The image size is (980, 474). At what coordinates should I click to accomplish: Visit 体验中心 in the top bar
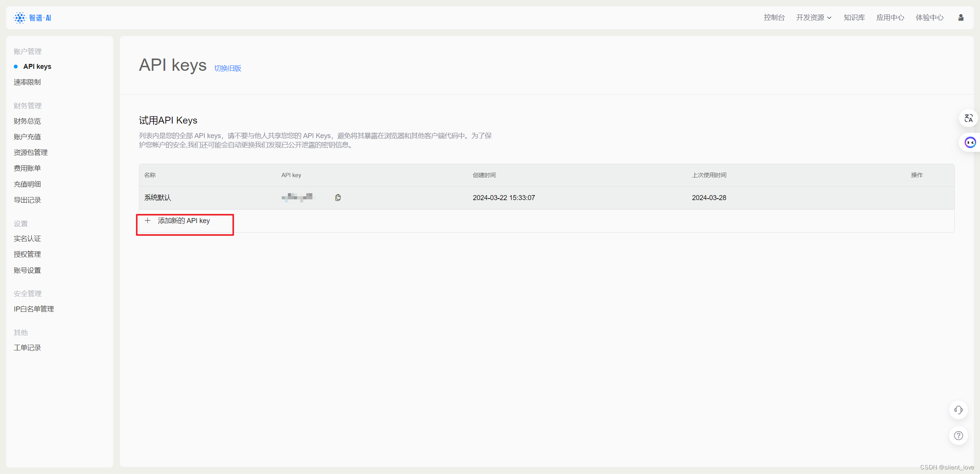coord(929,17)
